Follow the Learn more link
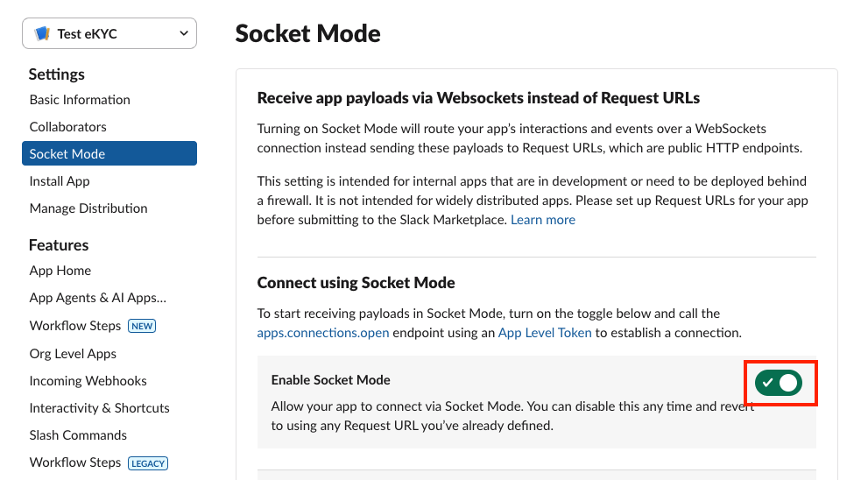The image size is (868, 480). 543,220
